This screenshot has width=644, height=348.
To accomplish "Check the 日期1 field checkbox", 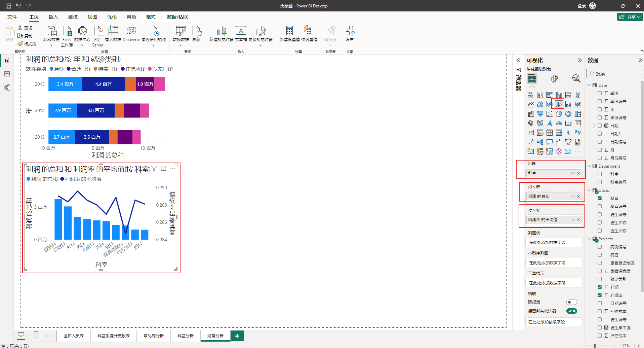I will (x=600, y=134).
